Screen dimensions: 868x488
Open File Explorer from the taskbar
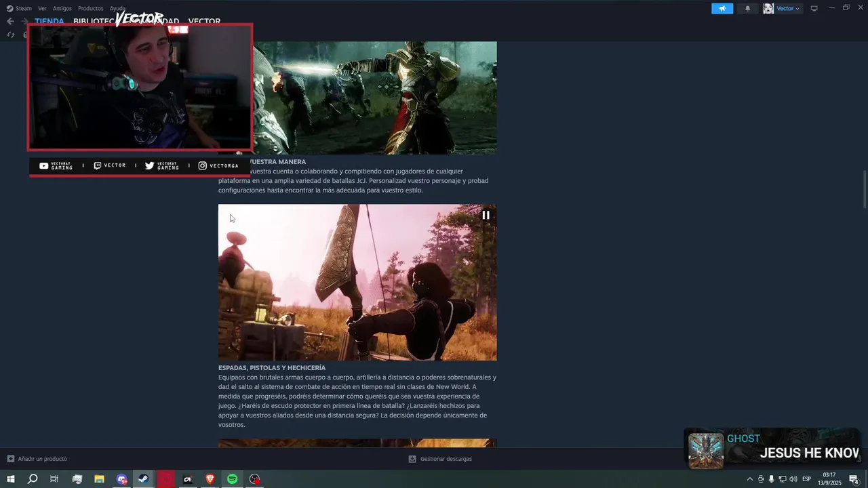pos(99,479)
